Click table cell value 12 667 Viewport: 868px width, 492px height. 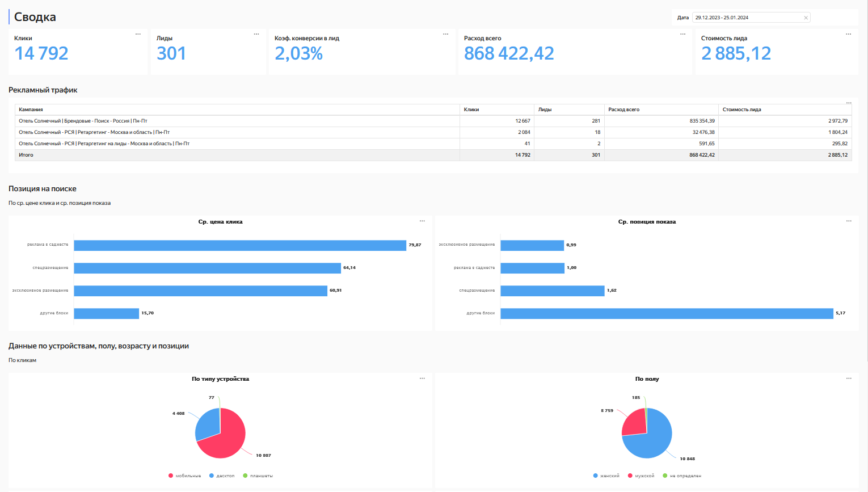coord(523,121)
